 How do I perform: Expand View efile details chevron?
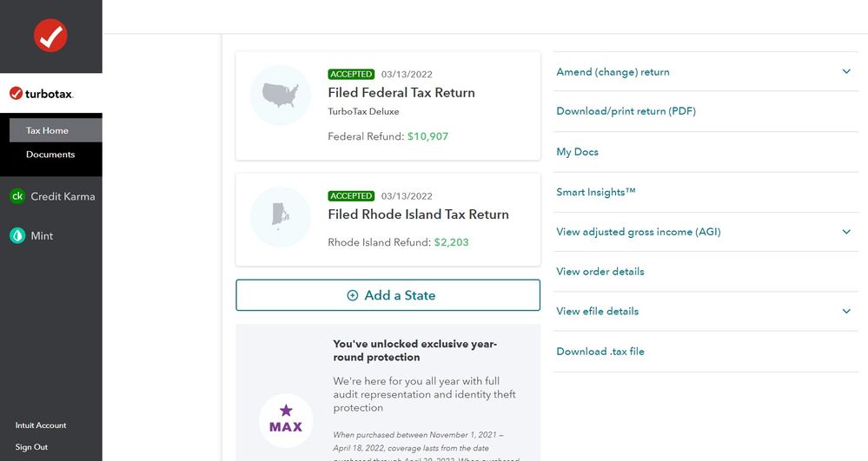point(846,311)
